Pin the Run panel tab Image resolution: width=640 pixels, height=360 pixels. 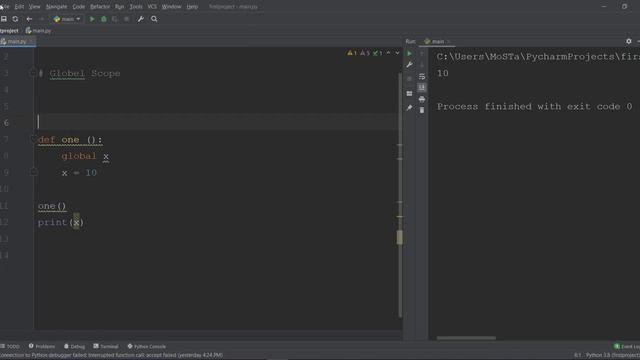tap(409, 108)
